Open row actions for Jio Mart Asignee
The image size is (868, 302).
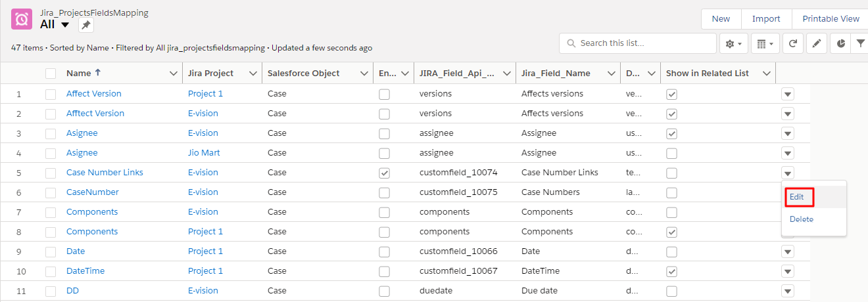click(788, 153)
